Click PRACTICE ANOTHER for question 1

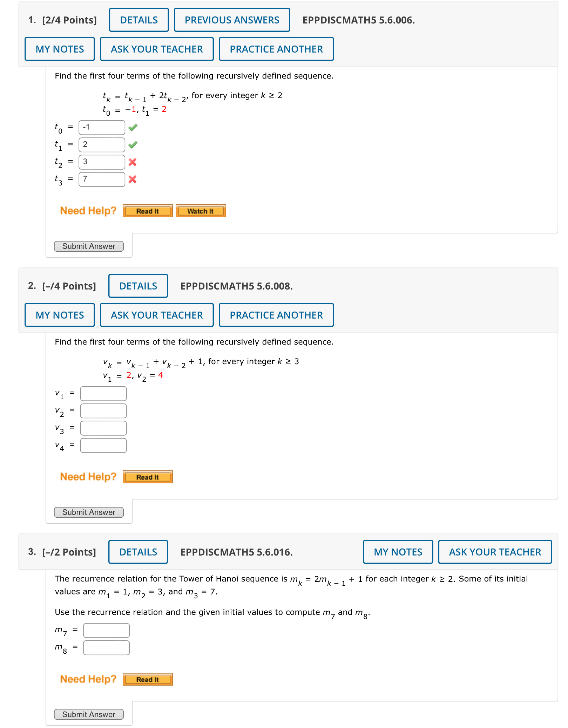click(276, 49)
